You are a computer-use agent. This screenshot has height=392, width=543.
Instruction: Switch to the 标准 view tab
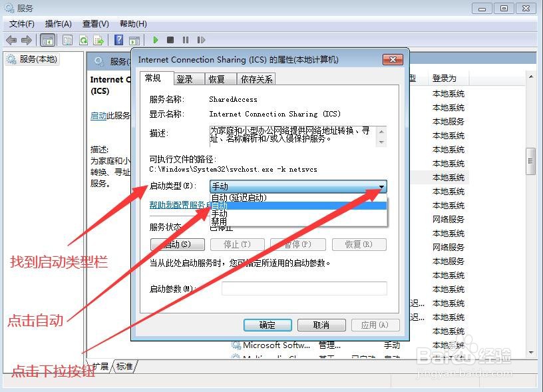pyautogui.click(x=124, y=366)
